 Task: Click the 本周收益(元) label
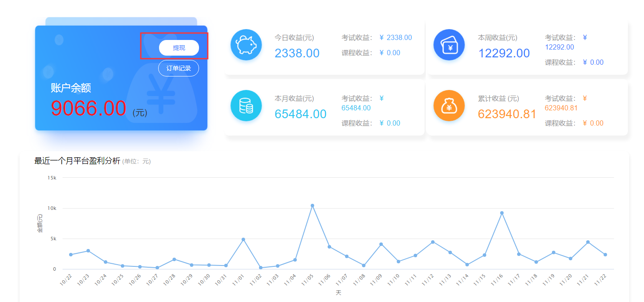(498, 38)
